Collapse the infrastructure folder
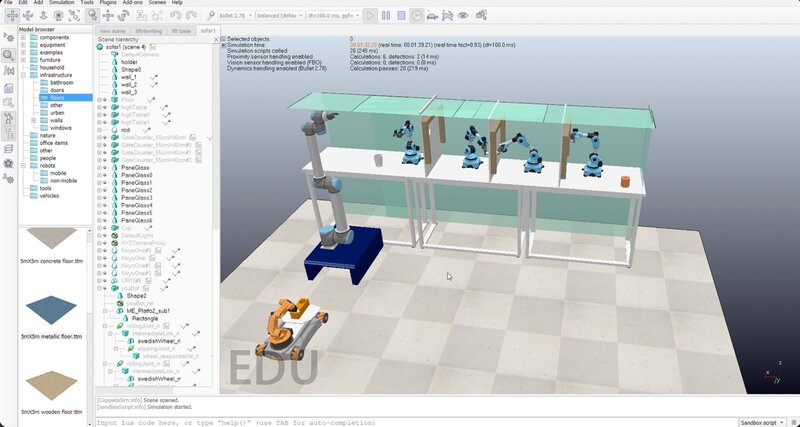Screen dimensions: 800x427 (x=24, y=74)
